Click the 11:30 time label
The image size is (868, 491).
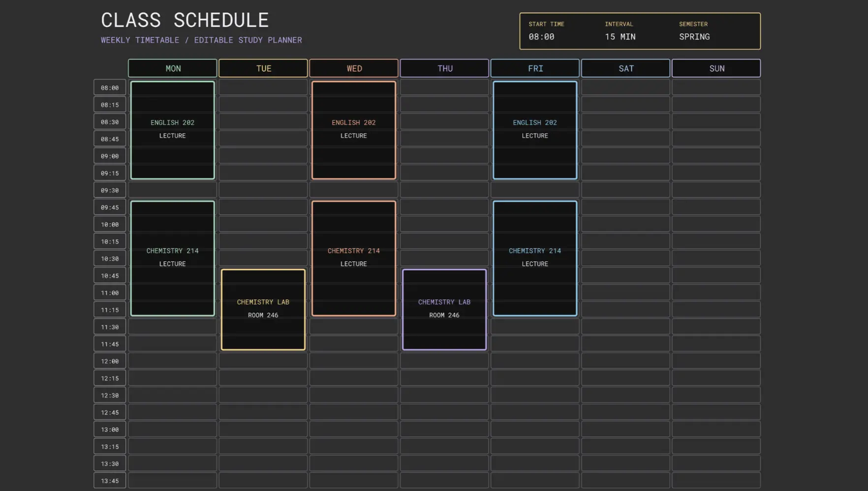110,327
